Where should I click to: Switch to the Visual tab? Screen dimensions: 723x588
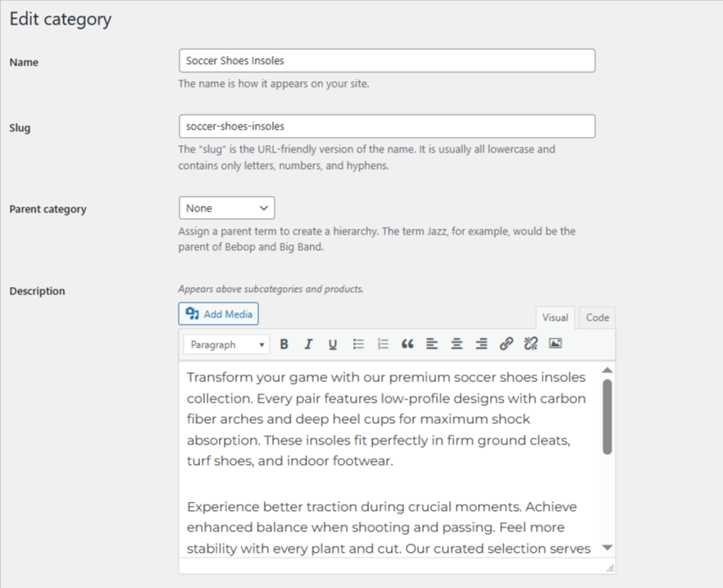pyautogui.click(x=555, y=317)
